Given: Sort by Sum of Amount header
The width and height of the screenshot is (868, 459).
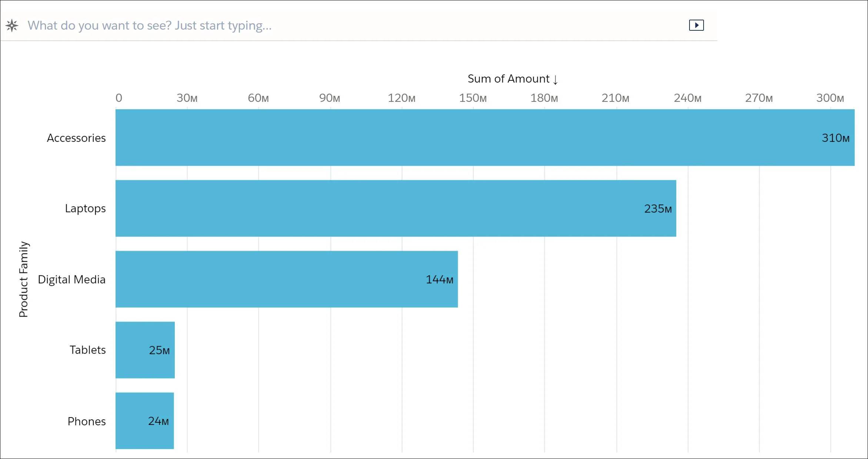Looking at the screenshot, I should click(513, 79).
